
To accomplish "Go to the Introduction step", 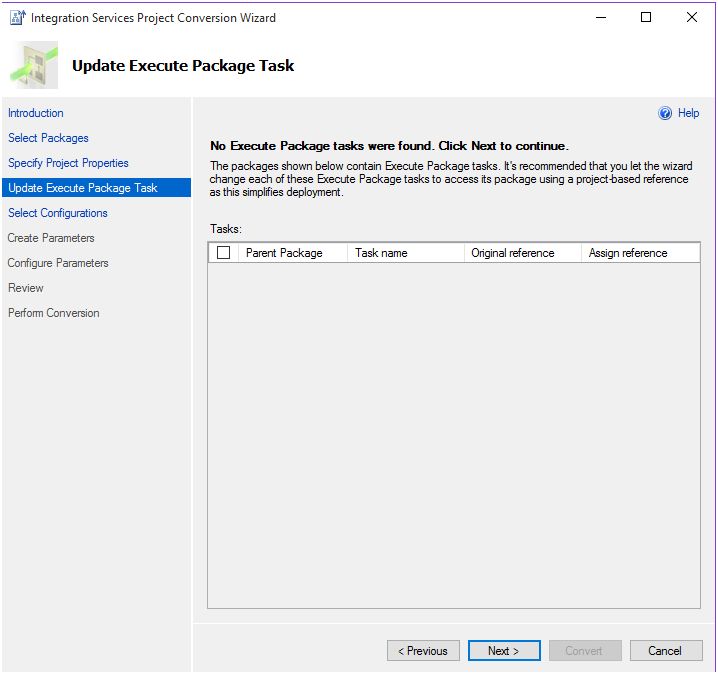I will (36, 113).
